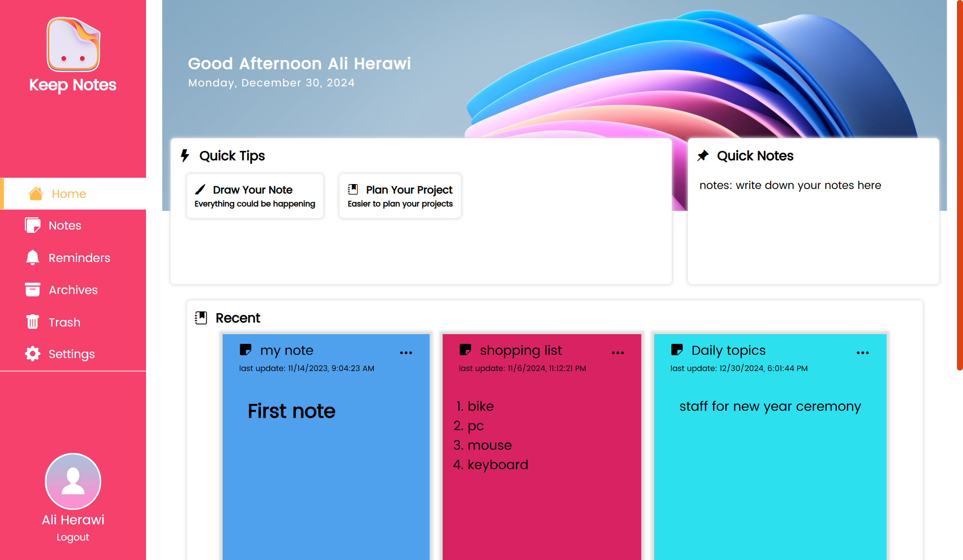
Task: Select the Home icon in sidebar
Action: click(x=36, y=193)
